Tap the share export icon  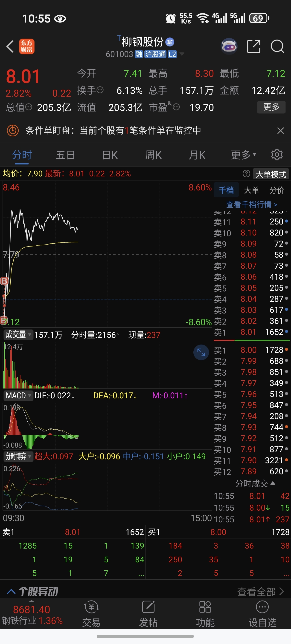coord(253,46)
